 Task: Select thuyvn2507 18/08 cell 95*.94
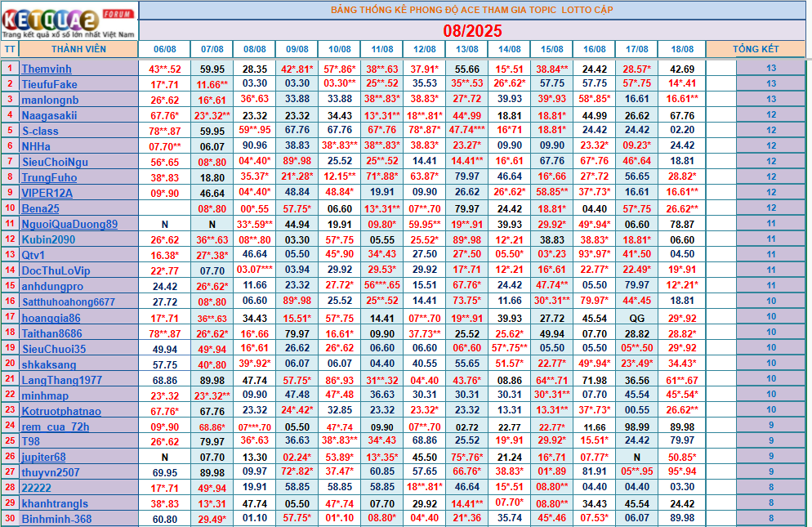(x=682, y=471)
